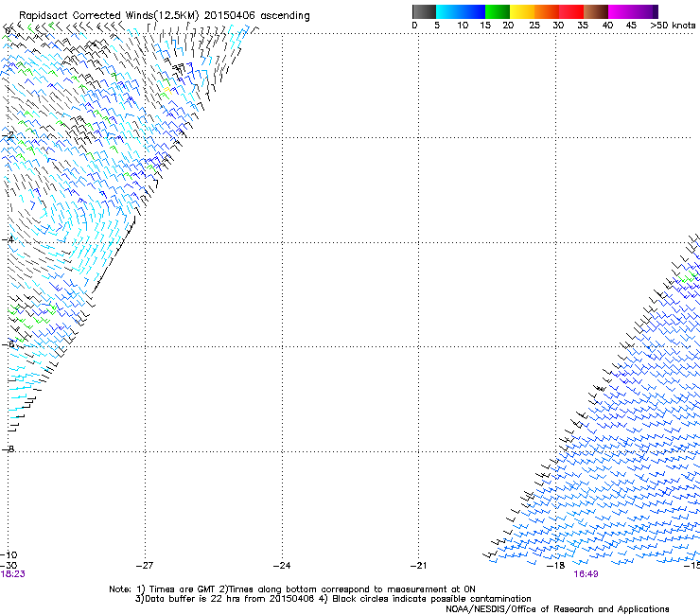Pick the brown 35-40 knots legend color

pyautogui.click(x=596, y=11)
